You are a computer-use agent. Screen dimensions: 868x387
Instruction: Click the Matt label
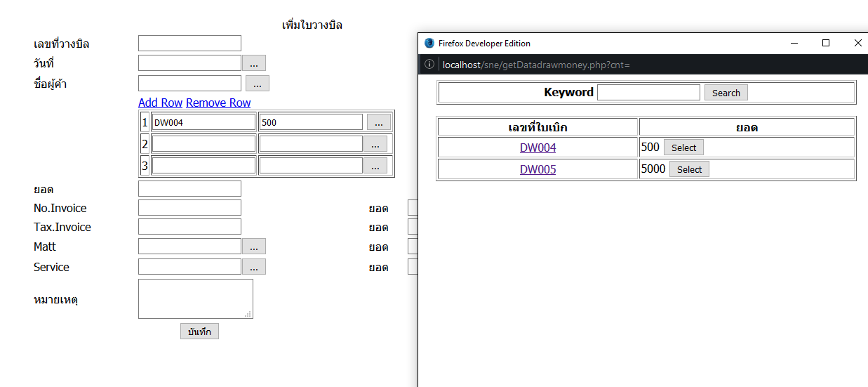(x=45, y=247)
